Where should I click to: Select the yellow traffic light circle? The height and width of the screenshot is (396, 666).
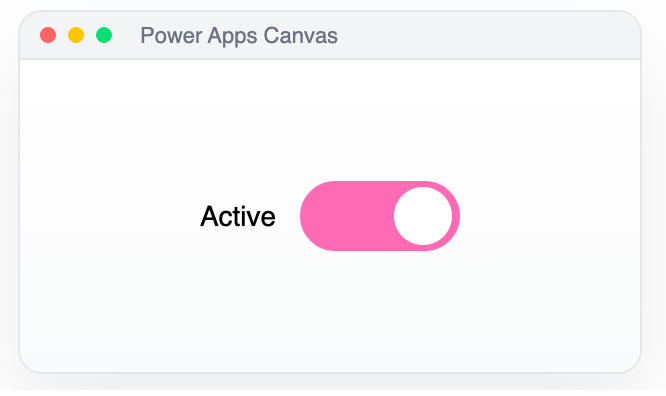point(76,35)
